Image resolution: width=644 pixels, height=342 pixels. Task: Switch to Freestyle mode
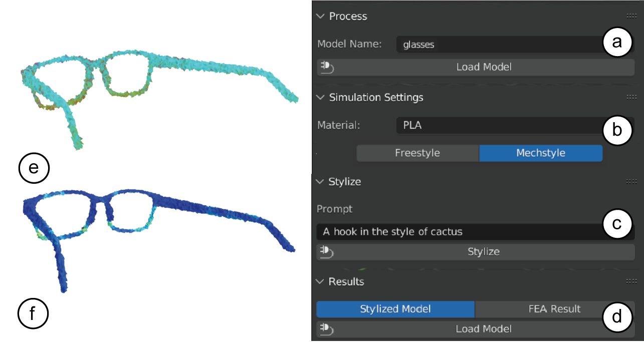(417, 153)
